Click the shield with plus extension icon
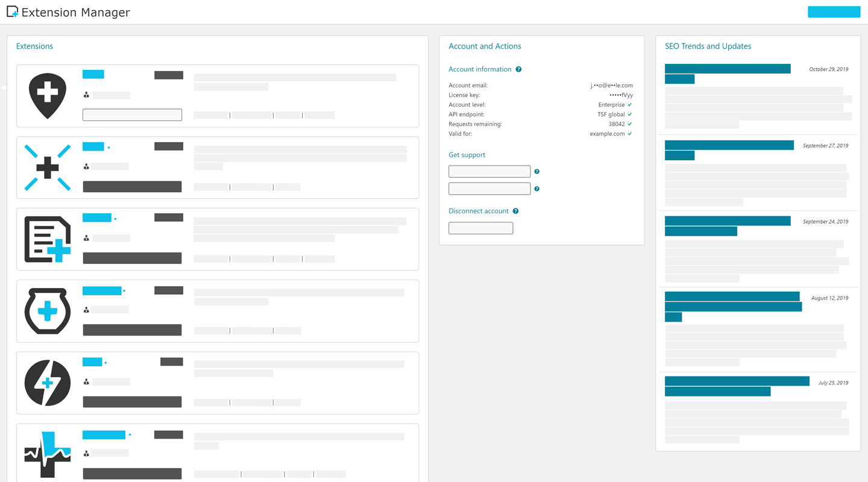The height and width of the screenshot is (482, 868). point(48,96)
